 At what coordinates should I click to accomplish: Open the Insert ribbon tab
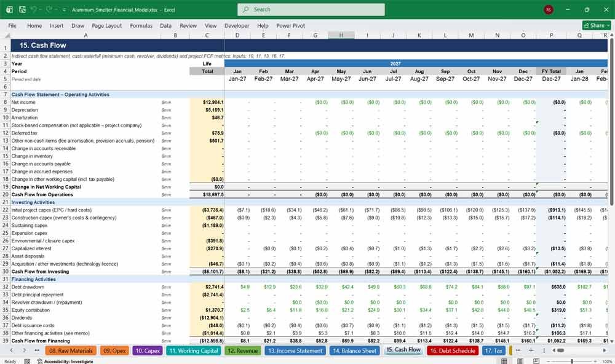pyautogui.click(x=57, y=25)
